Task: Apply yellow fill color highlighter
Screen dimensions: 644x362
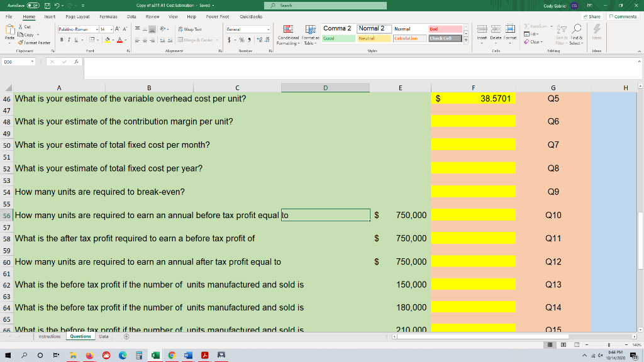Action: click(x=108, y=40)
